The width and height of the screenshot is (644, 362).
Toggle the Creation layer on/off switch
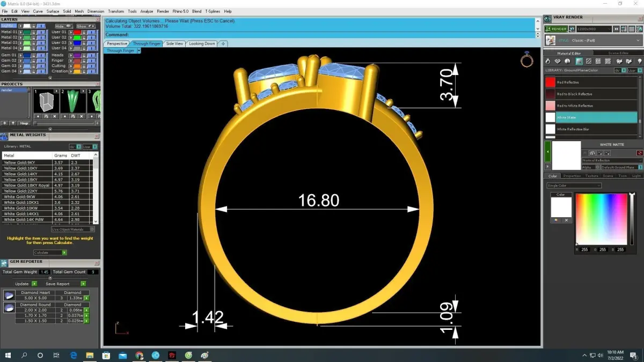(91, 71)
